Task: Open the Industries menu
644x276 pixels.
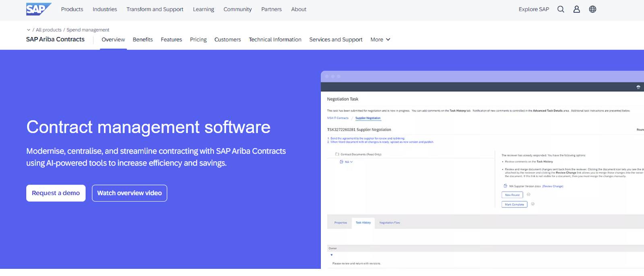Action: tap(105, 9)
